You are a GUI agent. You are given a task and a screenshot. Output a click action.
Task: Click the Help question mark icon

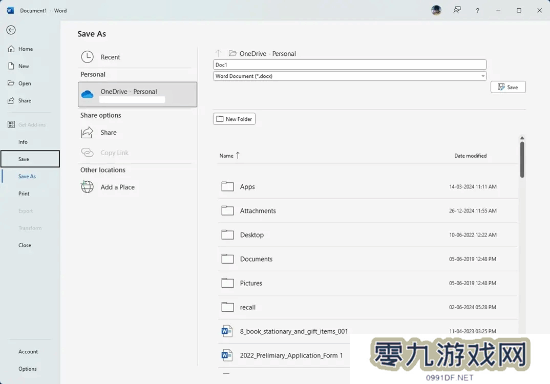pyautogui.click(x=477, y=11)
